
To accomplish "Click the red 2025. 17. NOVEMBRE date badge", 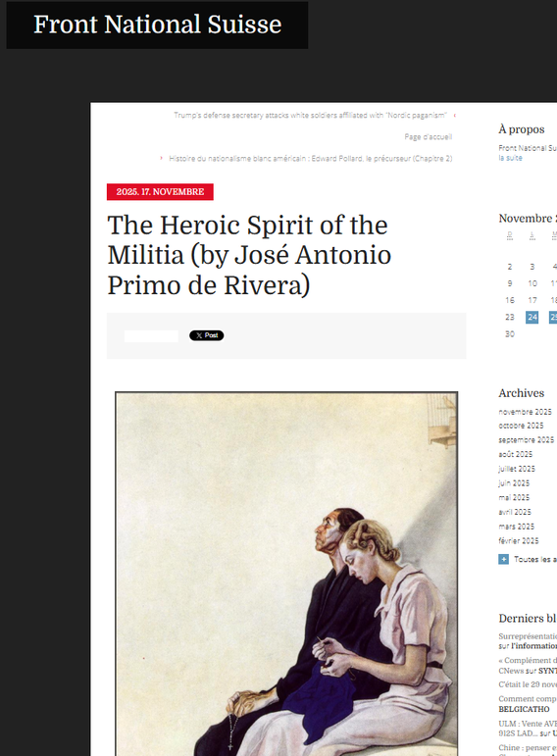I will [x=160, y=192].
